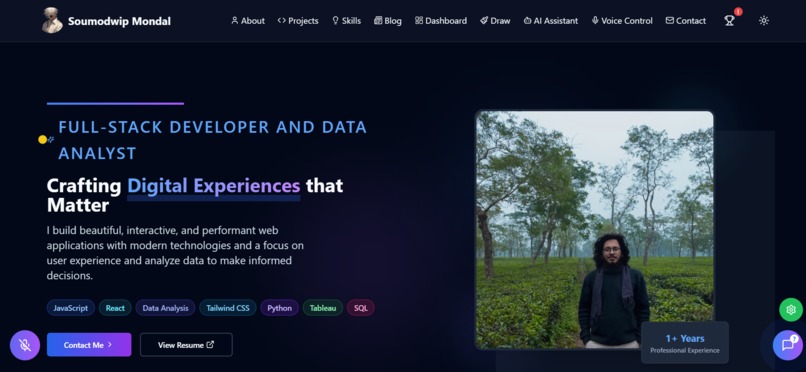Screen dimensions: 806x372
Task: Click the React skill tag
Action: tap(115, 308)
